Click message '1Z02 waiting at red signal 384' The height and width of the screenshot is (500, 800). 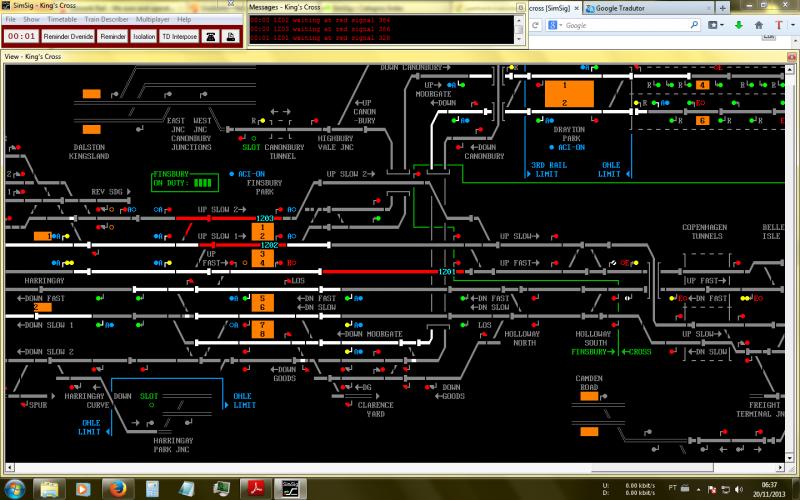pos(320,20)
